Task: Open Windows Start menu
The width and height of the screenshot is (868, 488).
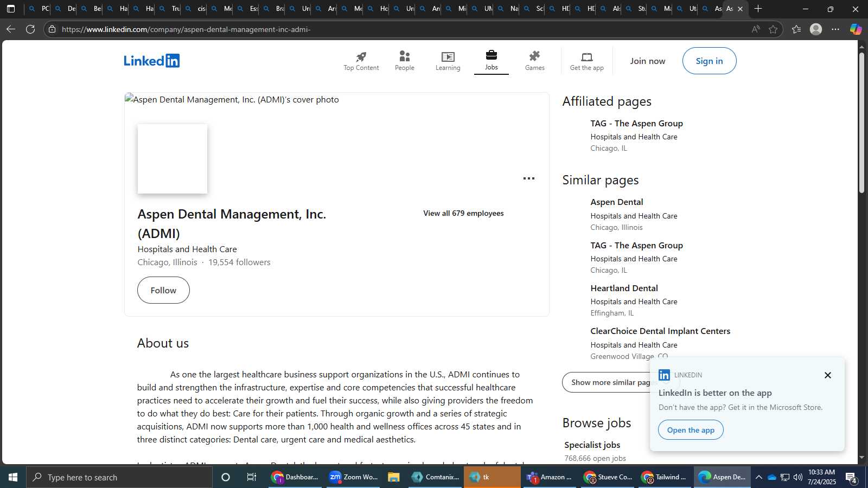Action: (x=13, y=477)
